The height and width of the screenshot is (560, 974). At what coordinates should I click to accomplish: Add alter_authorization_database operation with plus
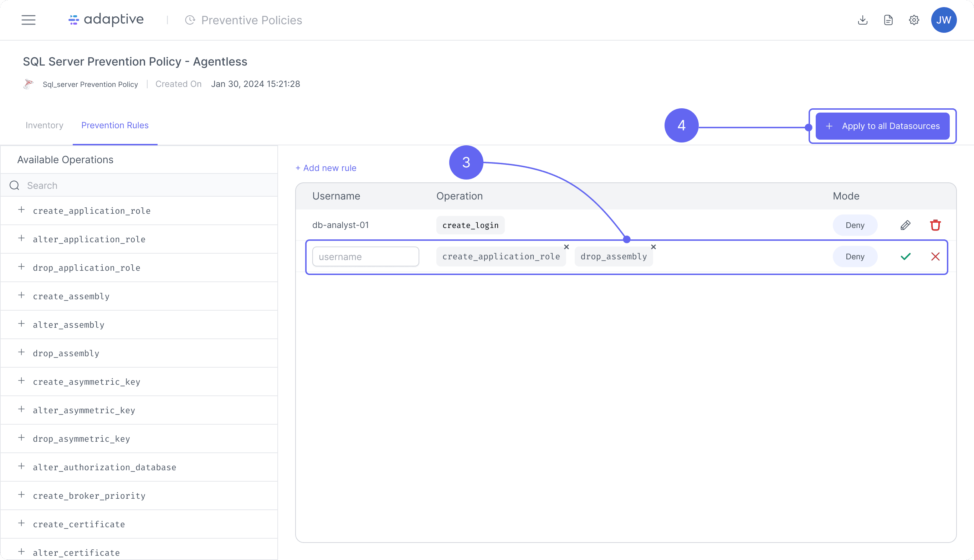click(x=21, y=466)
